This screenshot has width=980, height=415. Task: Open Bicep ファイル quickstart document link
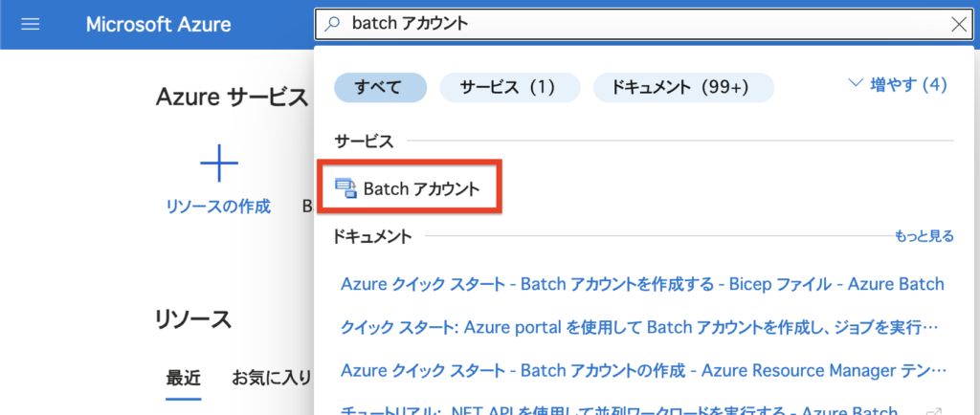pyautogui.click(x=642, y=285)
